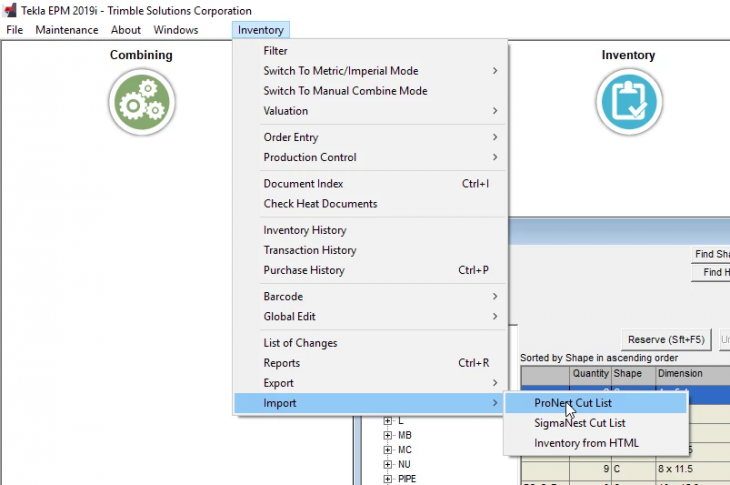Expand the NU tree node

coord(387,465)
